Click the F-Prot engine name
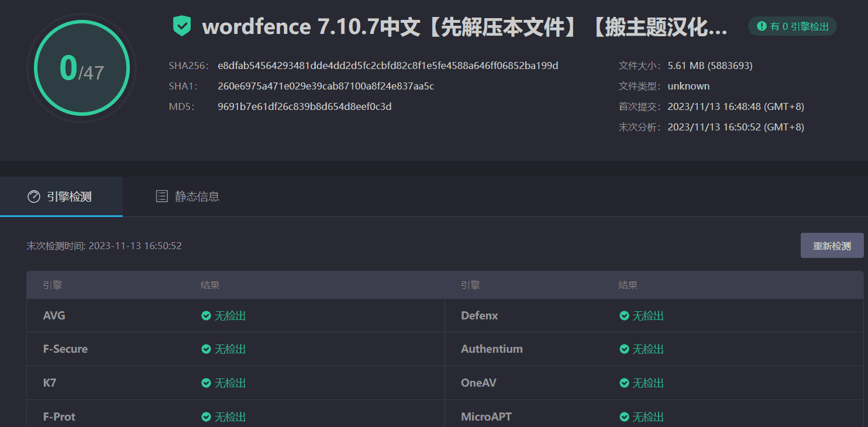 59,417
